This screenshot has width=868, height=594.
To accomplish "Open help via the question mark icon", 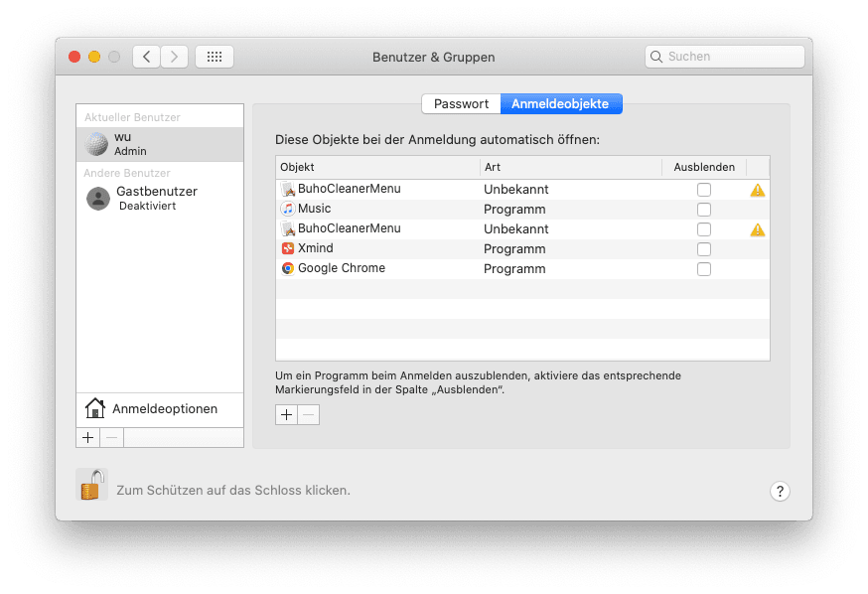I will (x=780, y=491).
